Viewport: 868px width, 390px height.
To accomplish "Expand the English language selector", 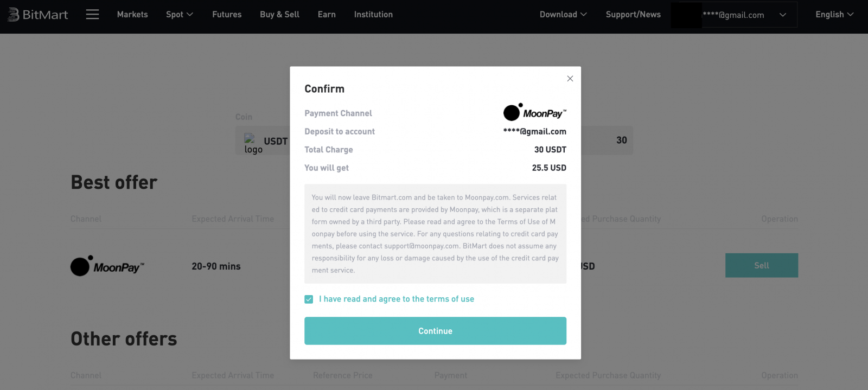I will click(x=834, y=15).
